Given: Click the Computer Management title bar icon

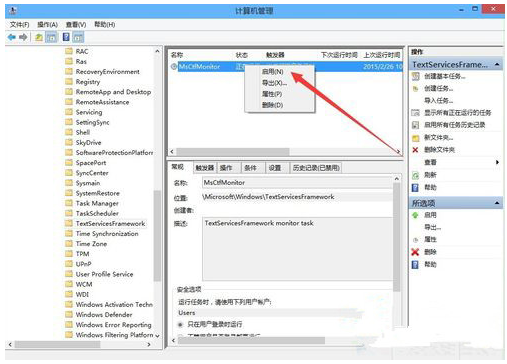Looking at the screenshot, I should click(13, 11).
